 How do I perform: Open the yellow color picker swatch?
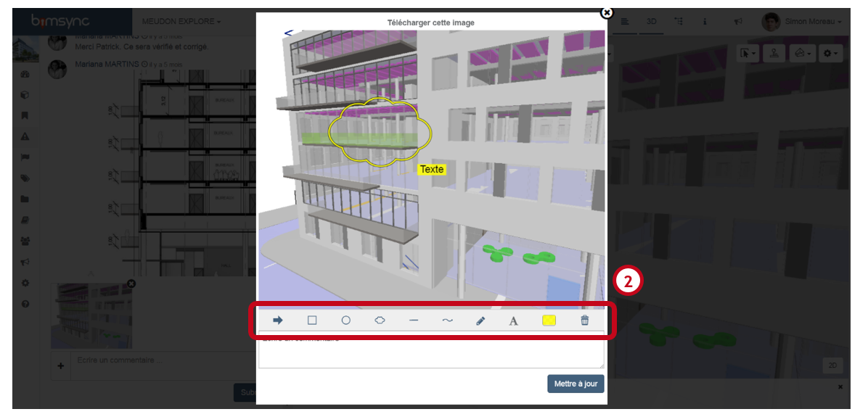coord(549,320)
